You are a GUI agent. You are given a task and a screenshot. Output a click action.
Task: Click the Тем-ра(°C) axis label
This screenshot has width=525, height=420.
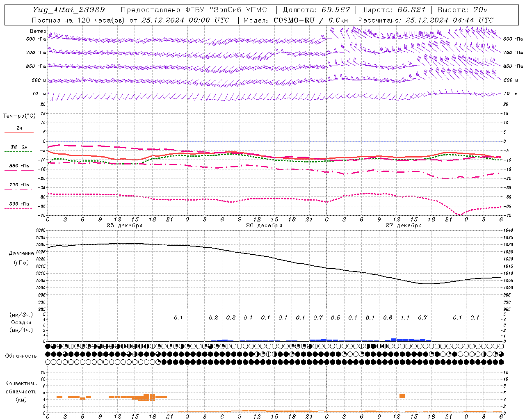(19, 116)
